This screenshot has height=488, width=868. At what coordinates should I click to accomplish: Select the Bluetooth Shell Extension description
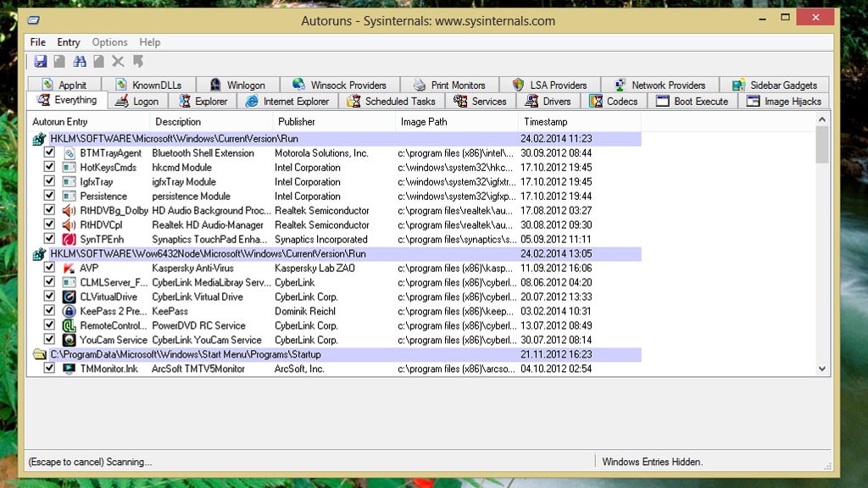(x=203, y=153)
